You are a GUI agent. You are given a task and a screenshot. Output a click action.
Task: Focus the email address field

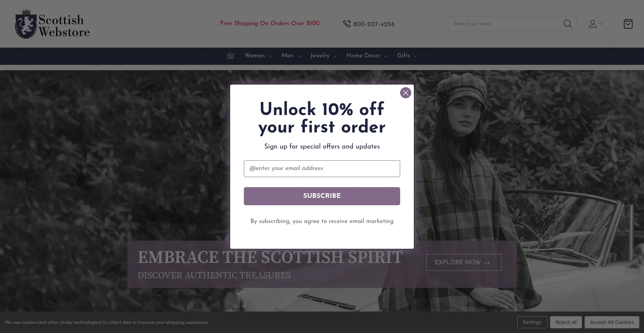coord(322,169)
